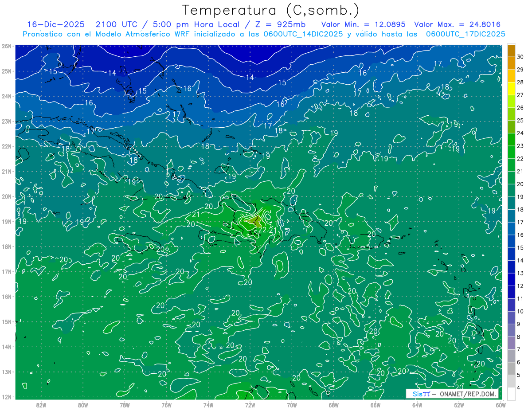Click the 'SisPi' logo text in the credit box

[421, 394]
